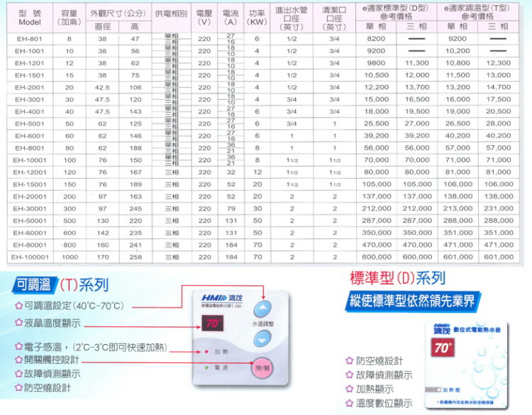Click model cell EH-1001
Image resolution: width=532 pixels, height=415 pixels.
30,51
